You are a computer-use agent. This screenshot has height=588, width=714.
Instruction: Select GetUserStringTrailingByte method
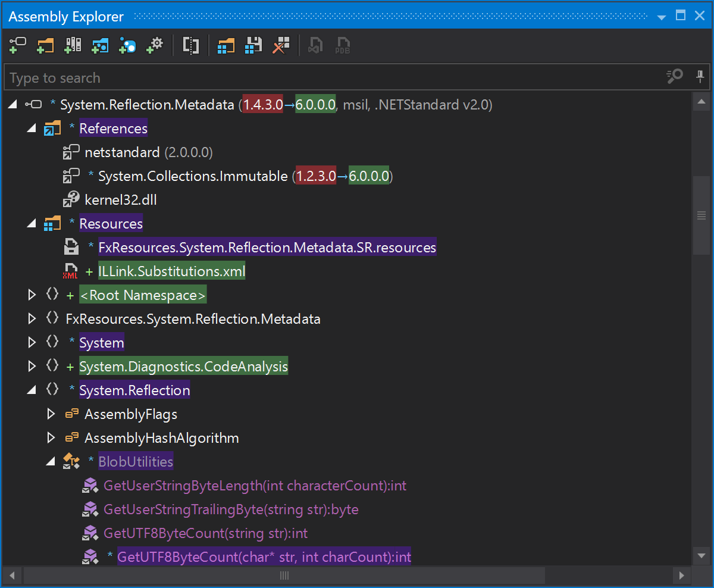[230, 509]
